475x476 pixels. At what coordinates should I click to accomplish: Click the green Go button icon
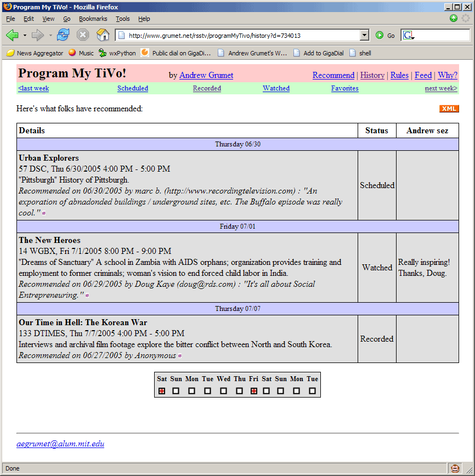(380, 35)
